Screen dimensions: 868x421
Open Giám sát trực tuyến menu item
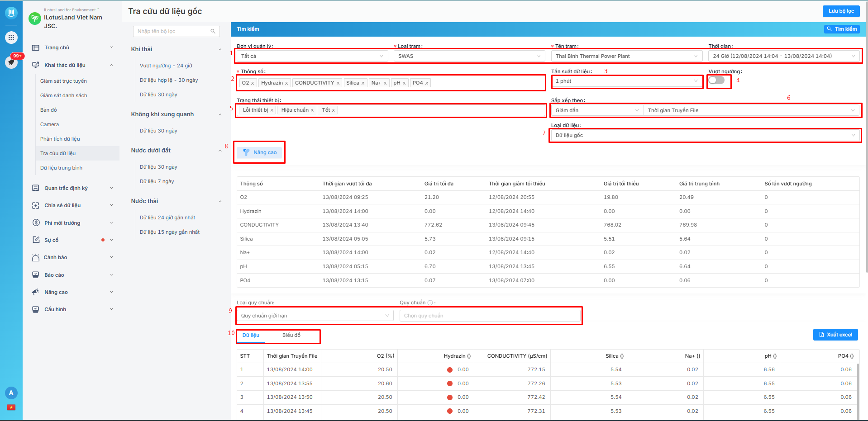point(63,81)
